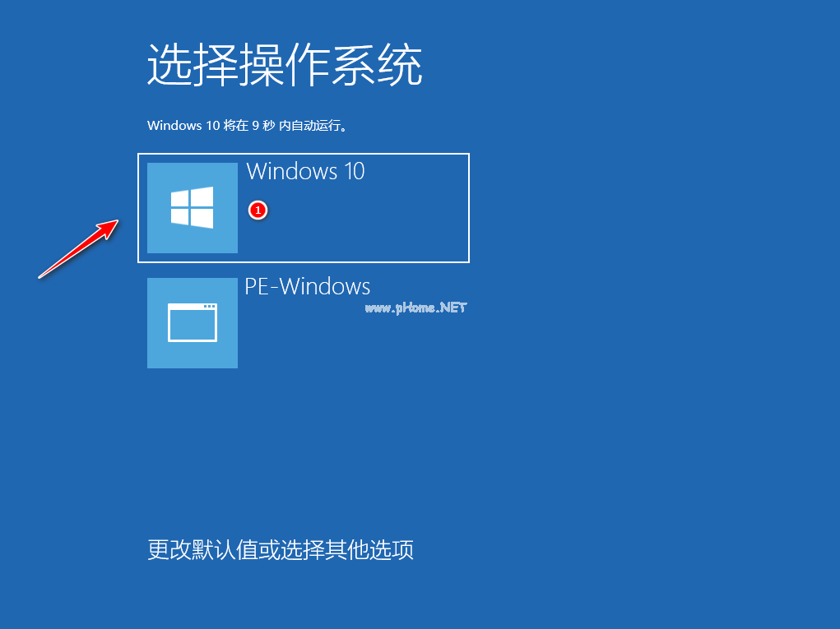Click the red numbered badge 1
840x629 pixels.
pyautogui.click(x=258, y=210)
